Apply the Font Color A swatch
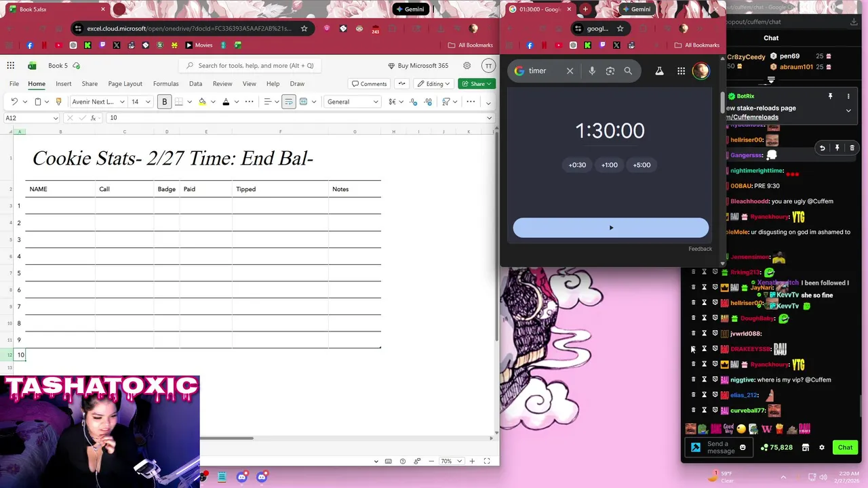Image resolution: width=868 pixels, height=488 pixels. click(x=225, y=102)
